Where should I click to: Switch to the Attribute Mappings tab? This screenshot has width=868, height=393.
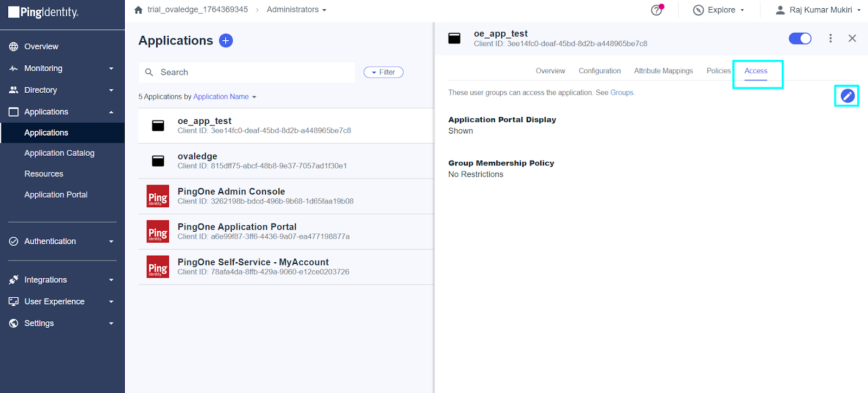pos(663,71)
